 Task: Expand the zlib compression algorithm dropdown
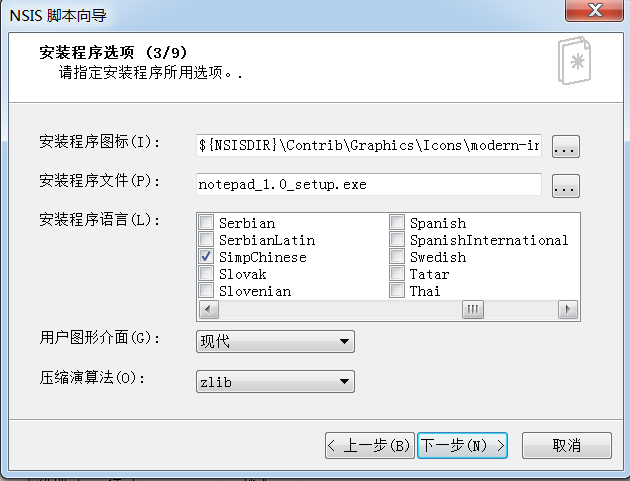[275, 382]
